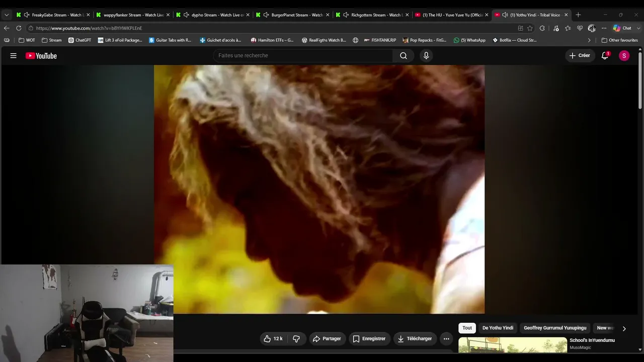This screenshot has width=644, height=362.
Task: Unmute the dypho Stream tab speaker icon
Action: pyautogui.click(x=186, y=15)
